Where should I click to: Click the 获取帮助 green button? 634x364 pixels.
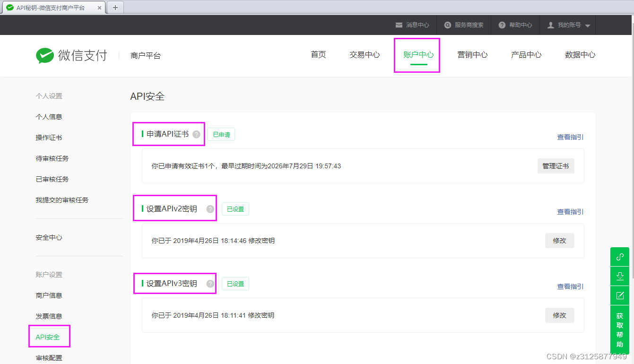[x=620, y=330]
